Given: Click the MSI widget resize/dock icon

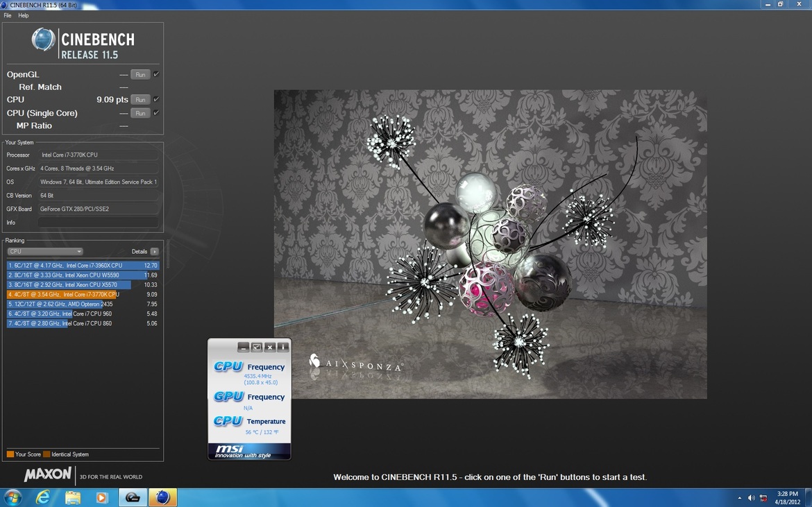Looking at the screenshot, I should (256, 347).
